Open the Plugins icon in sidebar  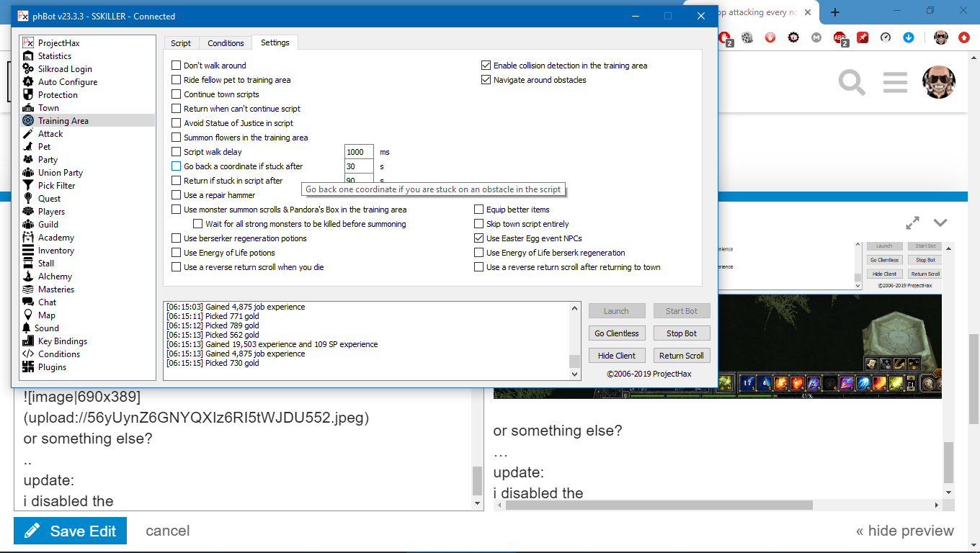[28, 367]
